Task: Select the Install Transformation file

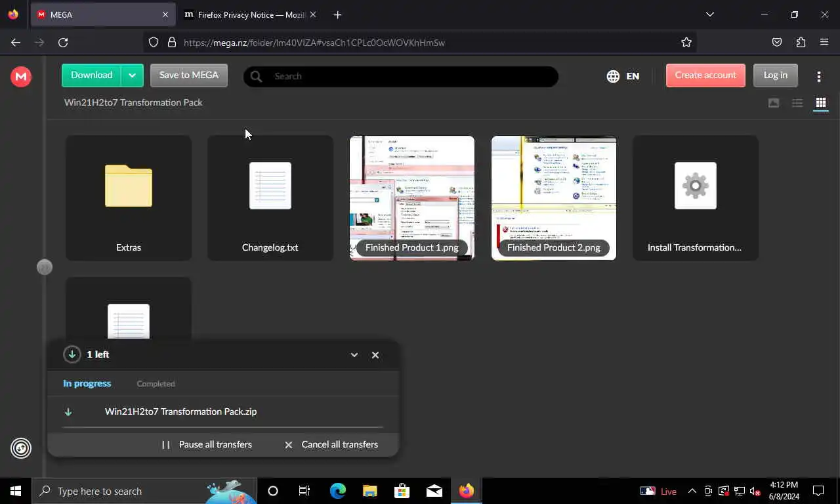Action: [x=696, y=198]
